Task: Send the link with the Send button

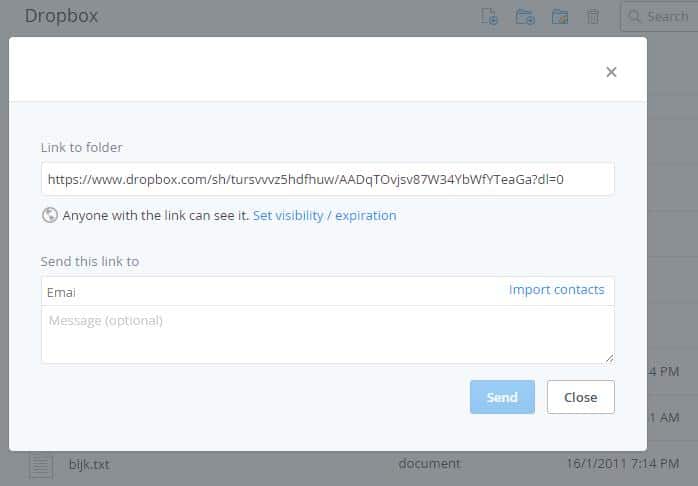Action: (502, 397)
